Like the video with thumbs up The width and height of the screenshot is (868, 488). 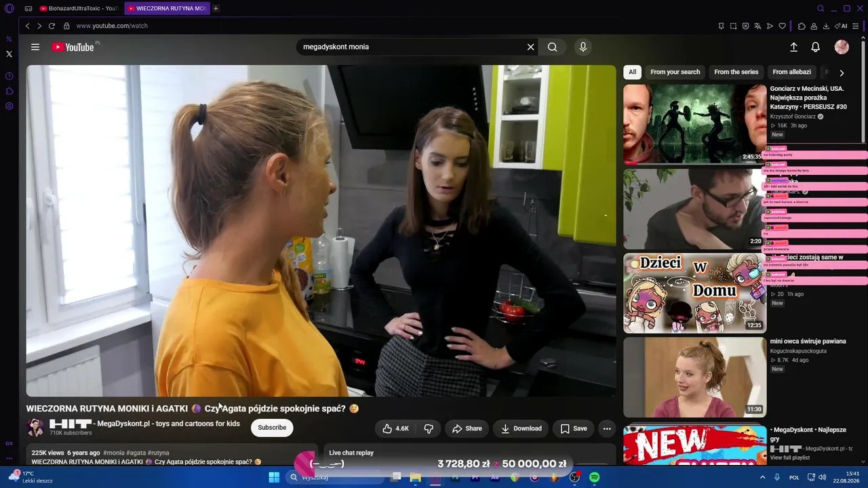click(x=395, y=428)
